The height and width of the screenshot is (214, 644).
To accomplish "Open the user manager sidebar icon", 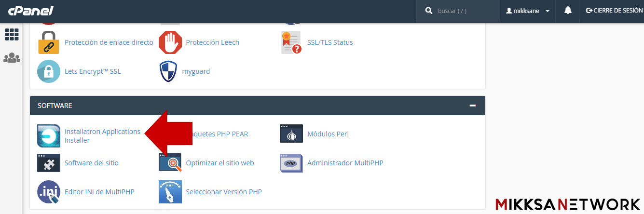I will 12,58.
